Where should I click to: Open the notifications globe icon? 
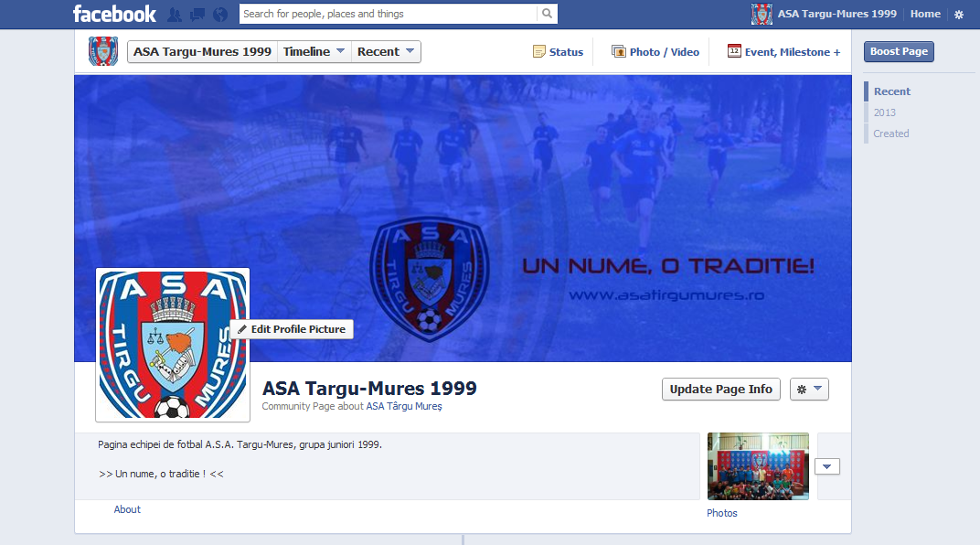pos(220,15)
